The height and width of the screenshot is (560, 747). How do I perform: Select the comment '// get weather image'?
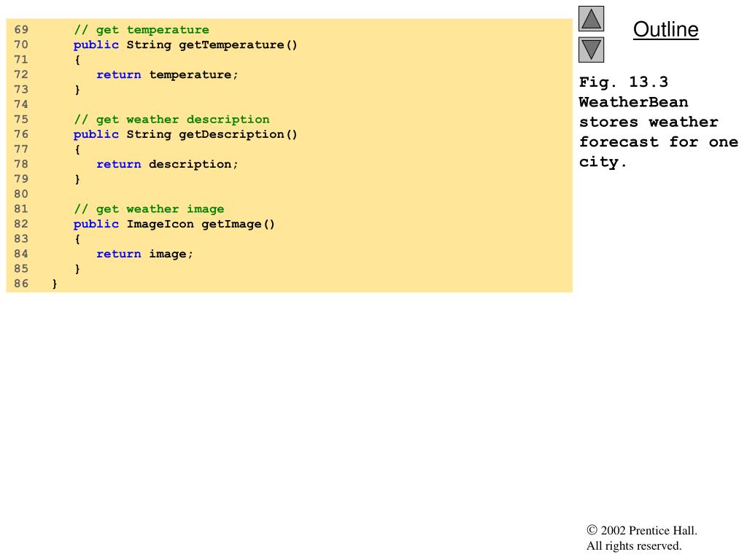149,209
